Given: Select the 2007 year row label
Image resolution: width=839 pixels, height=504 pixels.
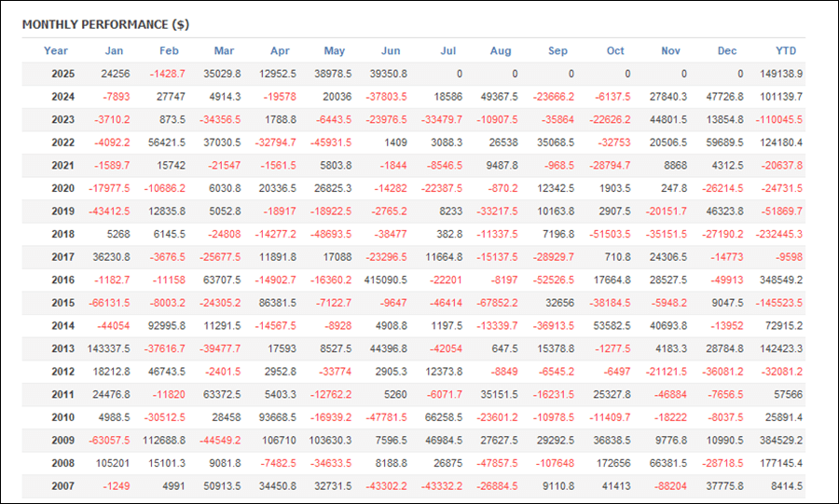Looking at the screenshot, I should pos(63,486).
